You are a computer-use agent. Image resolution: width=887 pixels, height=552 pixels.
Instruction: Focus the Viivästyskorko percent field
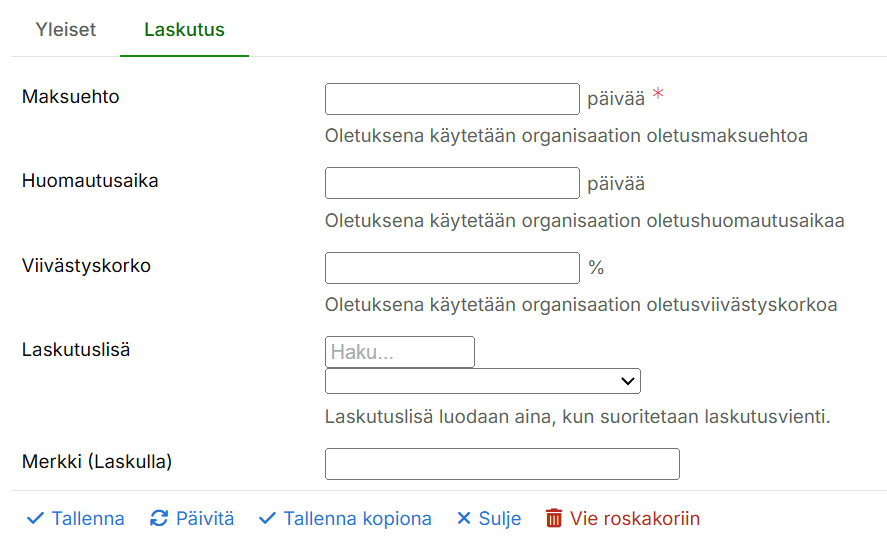tap(452, 268)
